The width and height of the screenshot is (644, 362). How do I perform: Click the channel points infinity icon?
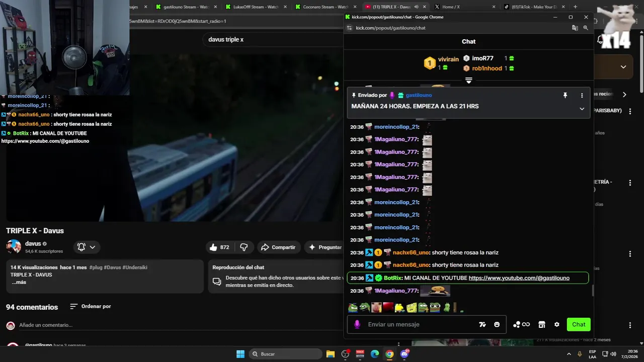click(526, 324)
